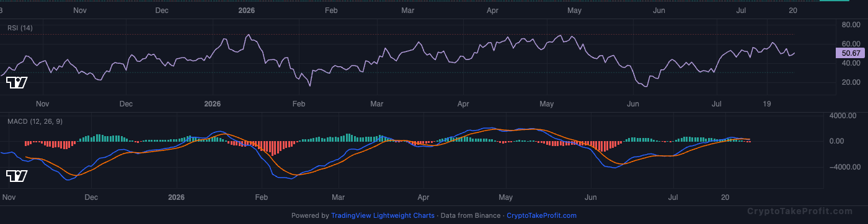
Task: Click the 19 date label on RSI time axis
Action: pyautogui.click(x=767, y=104)
